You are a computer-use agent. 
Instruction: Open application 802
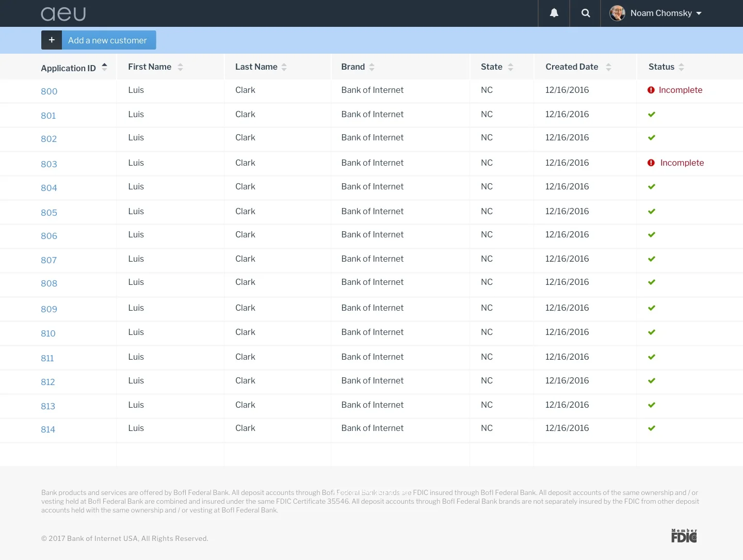(49, 139)
